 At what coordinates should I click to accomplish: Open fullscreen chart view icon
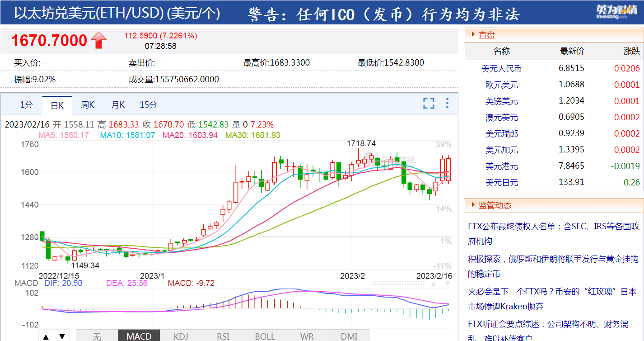pyautogui.click(x=429, y=103)
